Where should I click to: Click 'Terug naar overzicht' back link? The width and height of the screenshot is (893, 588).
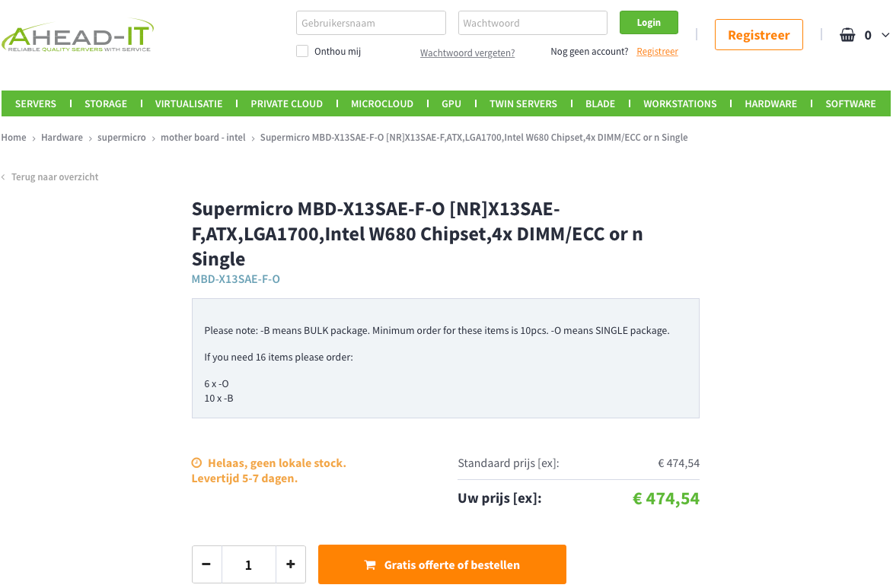click(54, 177)
